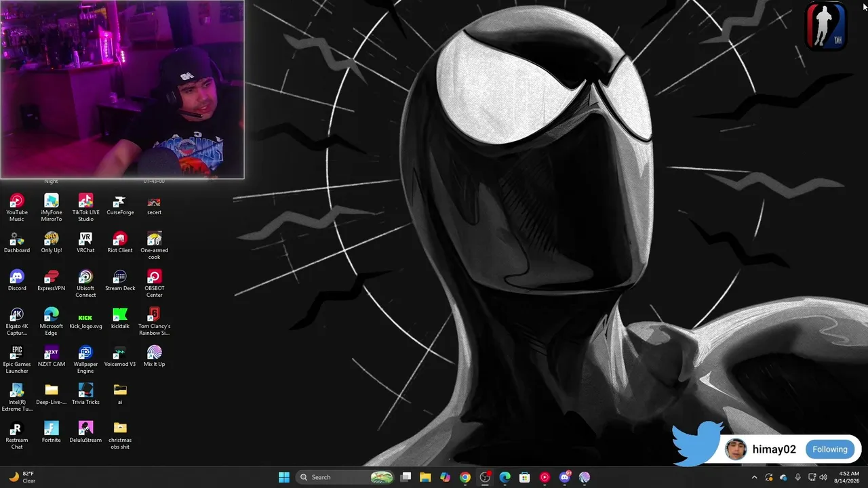Select the Trivia Tricks desktop icon
The height and width of the screenshot is (488, 868).
coord(85,394)
